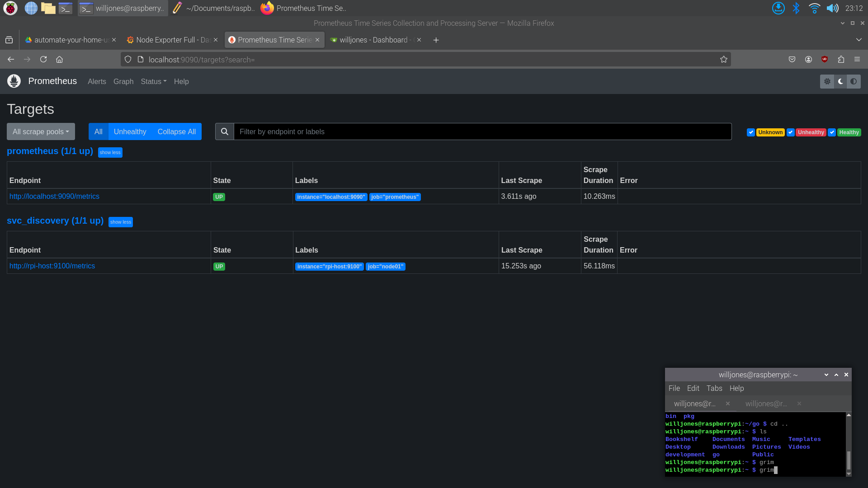Screen dimensions: 868x488
Task: Click the search magnifier icon beside filter
Action: click(225, 131)
